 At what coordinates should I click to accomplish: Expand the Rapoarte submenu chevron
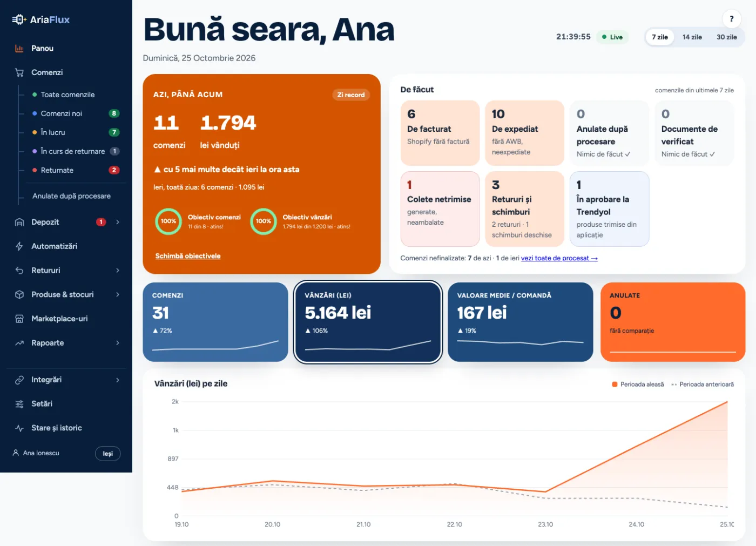pos(118,343)
